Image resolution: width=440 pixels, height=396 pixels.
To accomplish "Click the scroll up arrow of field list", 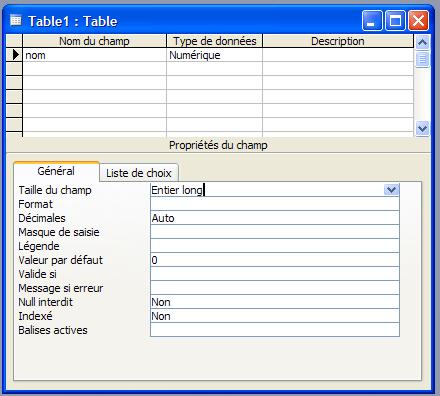I will point(422,42).
